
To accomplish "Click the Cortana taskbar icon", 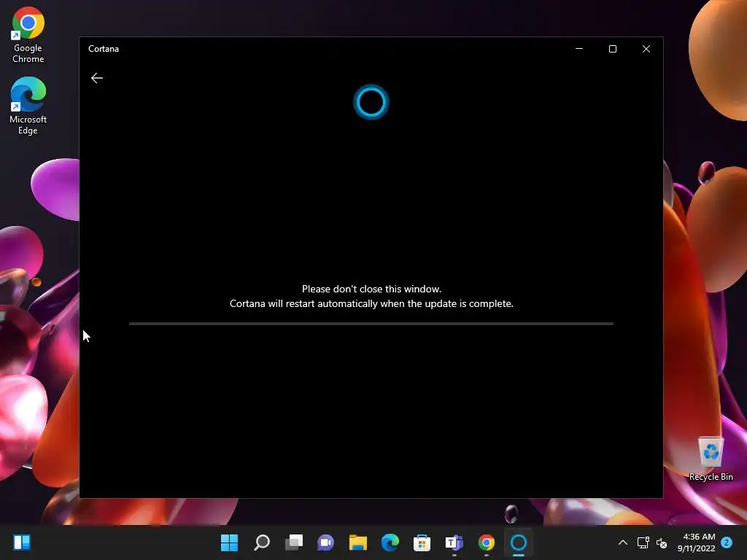I will click(519, 542).
